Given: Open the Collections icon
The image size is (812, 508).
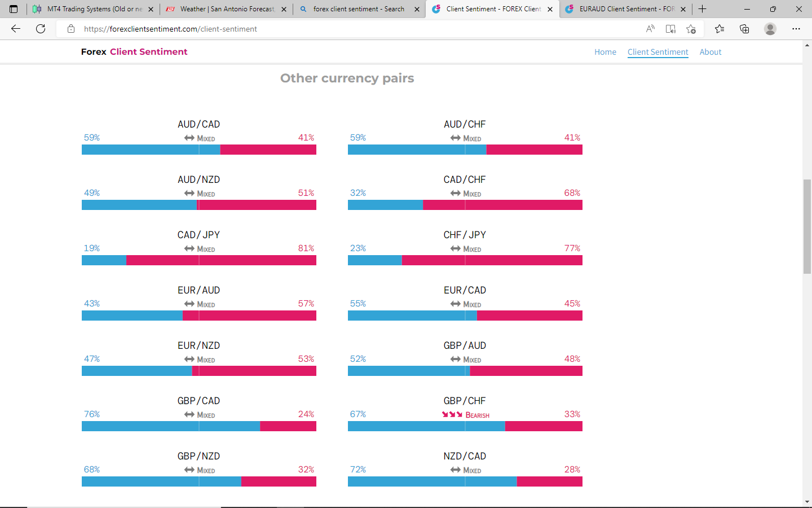Looking at the screenshot, I should click(744, 29).
